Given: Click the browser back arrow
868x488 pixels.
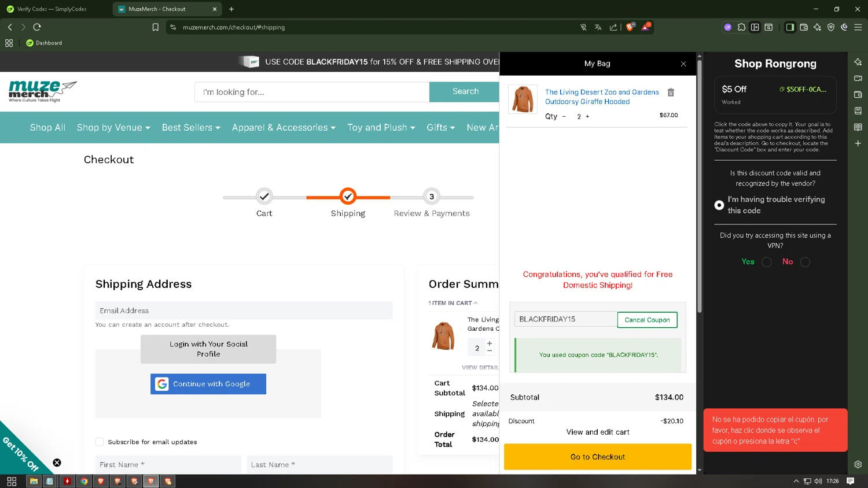Looking at the screenshot, I should point(10,27).
